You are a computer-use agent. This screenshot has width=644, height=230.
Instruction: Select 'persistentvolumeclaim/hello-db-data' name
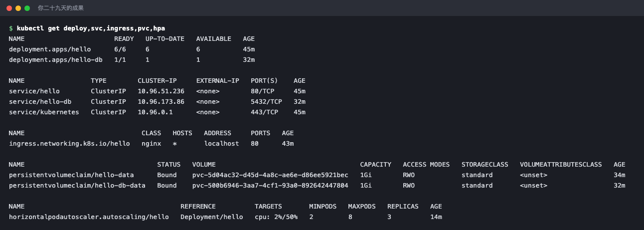click(x=77, y=186)
